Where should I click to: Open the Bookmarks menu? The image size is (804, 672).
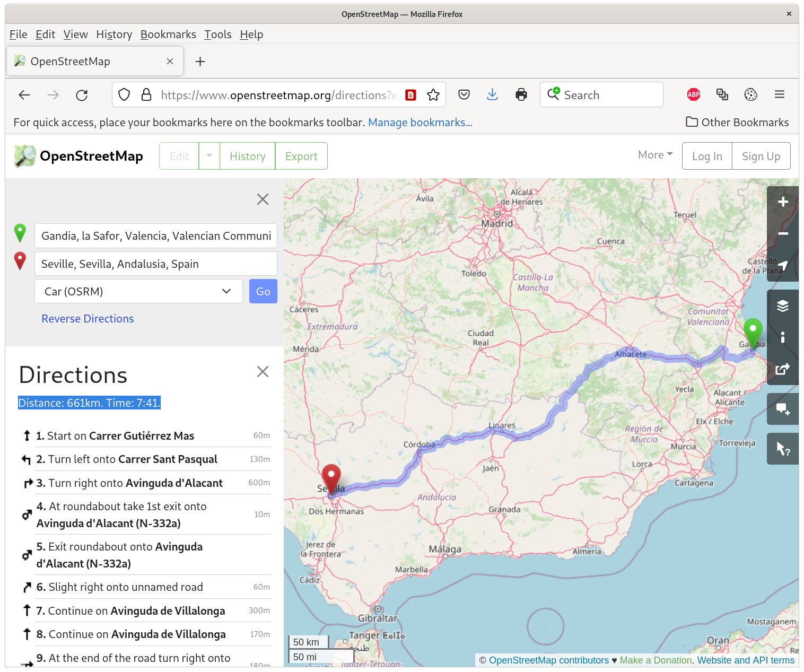tap(168, 34)
